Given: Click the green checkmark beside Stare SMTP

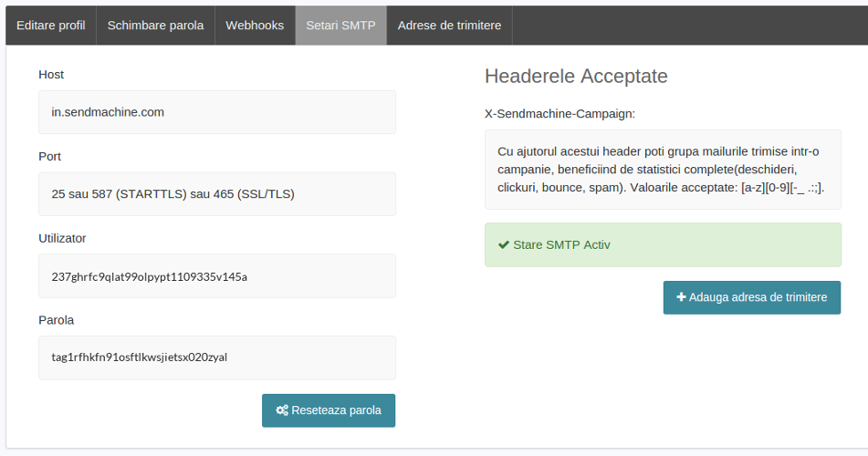Looking at the screenshot, I should 504,245.
